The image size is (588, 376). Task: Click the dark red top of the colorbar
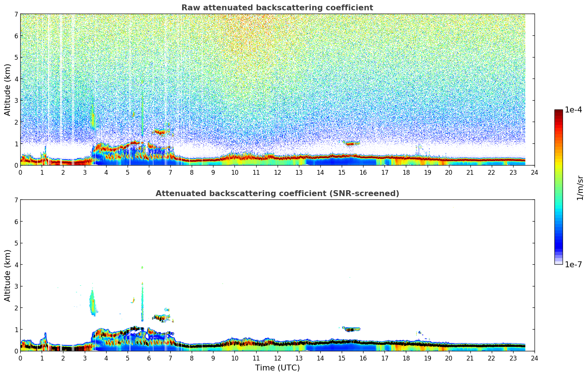(x=559, y=112)
